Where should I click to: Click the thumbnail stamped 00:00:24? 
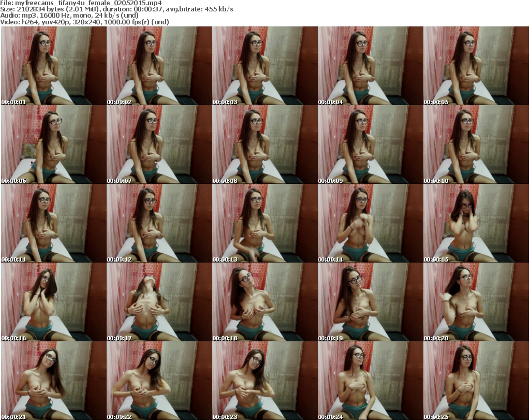click(371, 381)
